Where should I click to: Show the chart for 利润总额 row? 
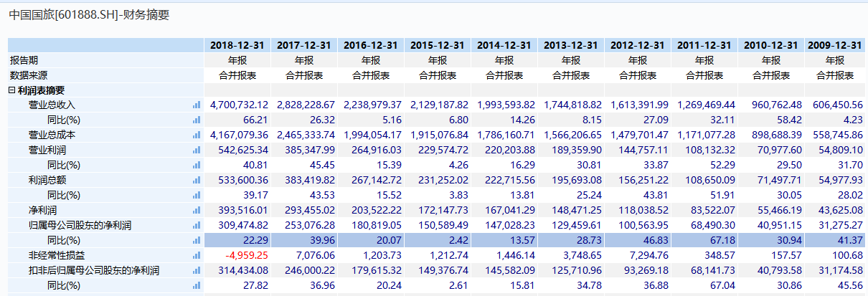(197, 180)
